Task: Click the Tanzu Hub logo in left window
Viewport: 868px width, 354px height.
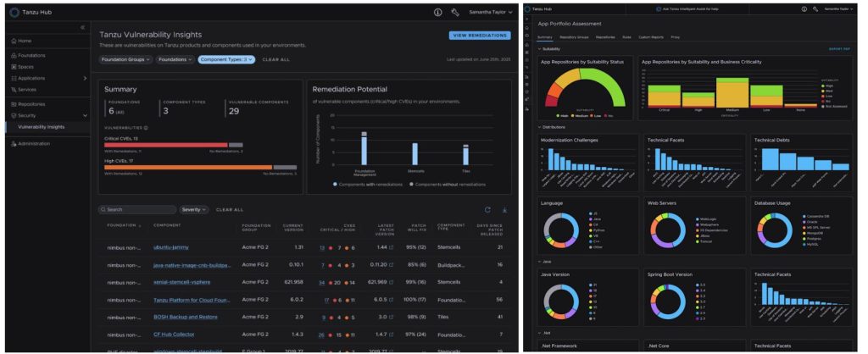Action: click(14, 12)
